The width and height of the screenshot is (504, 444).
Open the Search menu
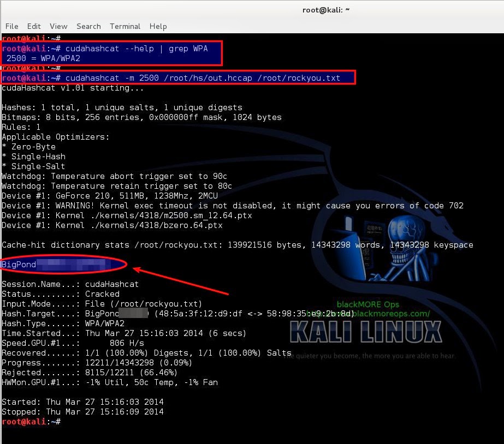click(x=88, y=26)
